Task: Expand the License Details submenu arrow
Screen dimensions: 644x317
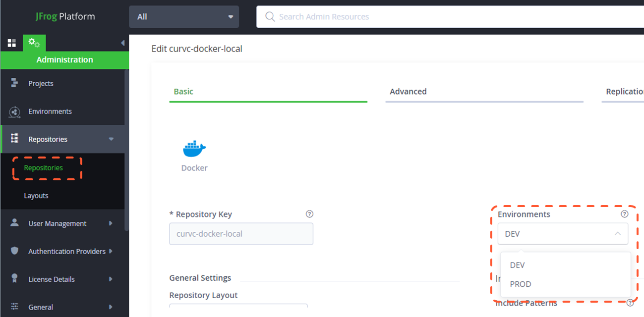Action: [111, 279]
